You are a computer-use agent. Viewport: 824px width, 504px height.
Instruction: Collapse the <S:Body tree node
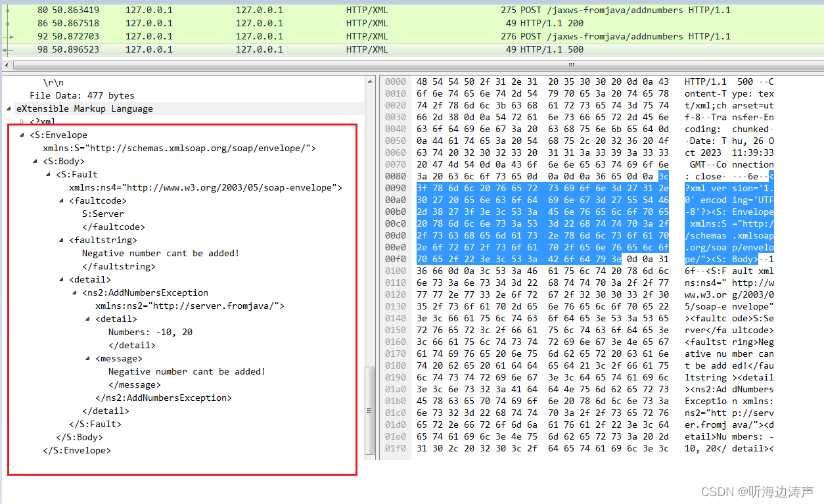click(35, 161)
